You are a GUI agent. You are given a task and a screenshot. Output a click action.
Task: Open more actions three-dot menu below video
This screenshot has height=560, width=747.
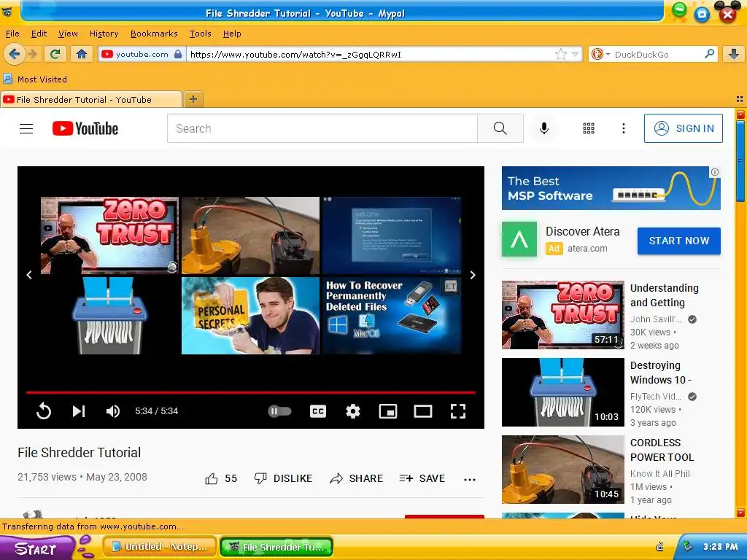pyautogui.click(x=470, y=480)
